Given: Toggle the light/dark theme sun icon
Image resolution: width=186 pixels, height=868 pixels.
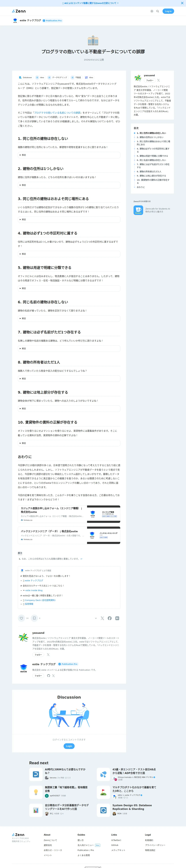Looking at the screenshot, I should click(152, 11).
